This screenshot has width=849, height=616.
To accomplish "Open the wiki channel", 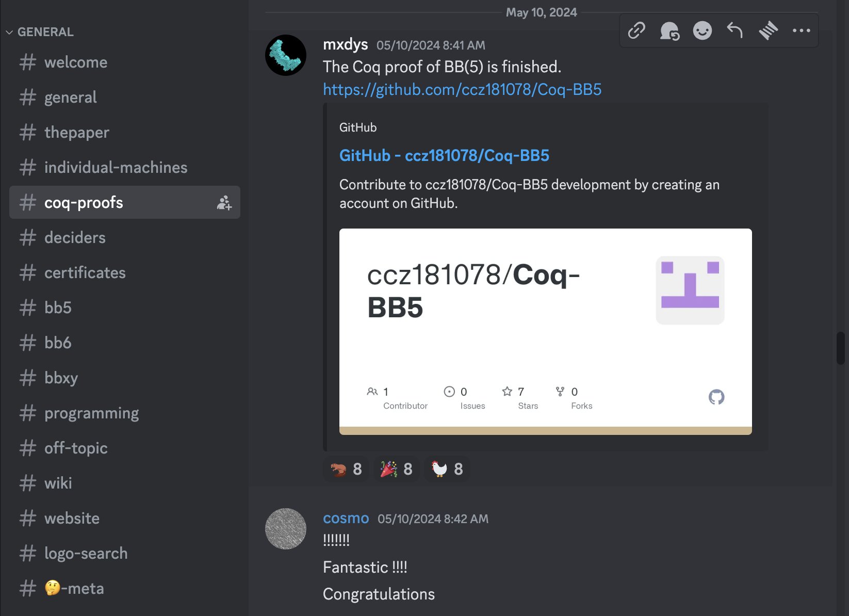I will pyautogui.click(x=125, y=483).
